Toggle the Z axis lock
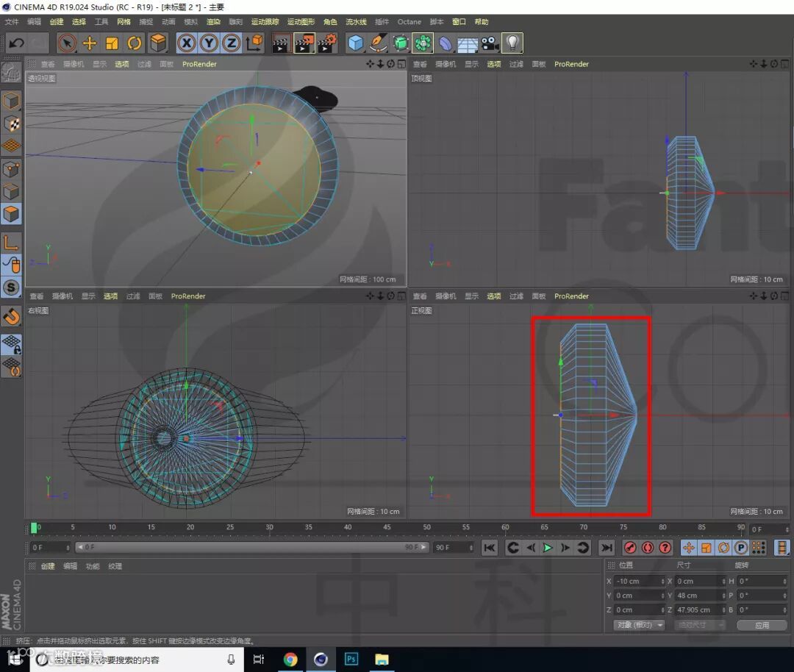The width and height of the screenshot is (794, 672). (232, 43)
